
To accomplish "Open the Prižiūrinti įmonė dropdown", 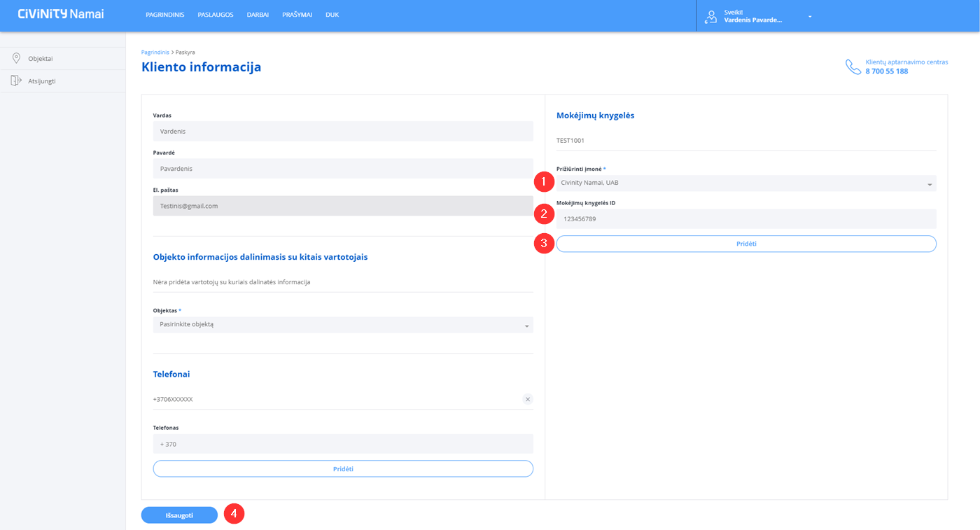I will [x=746, y=183].
